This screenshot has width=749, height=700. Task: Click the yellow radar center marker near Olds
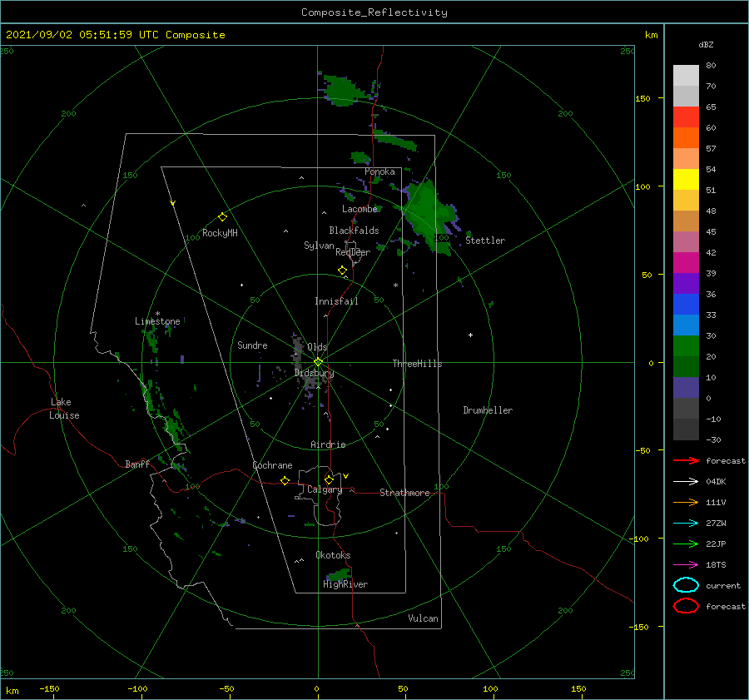coord(318,362)
